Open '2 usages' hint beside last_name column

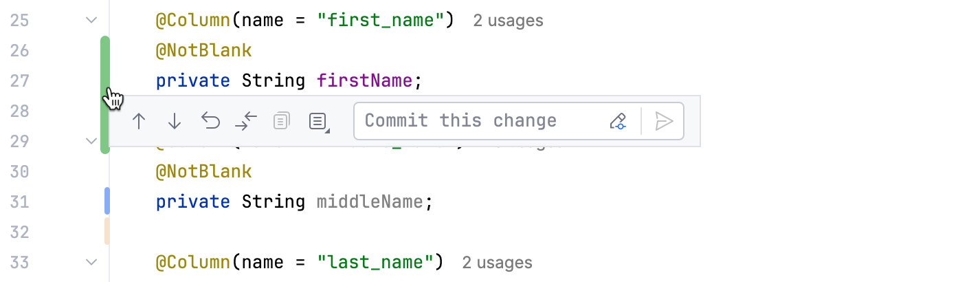[497, 263]
